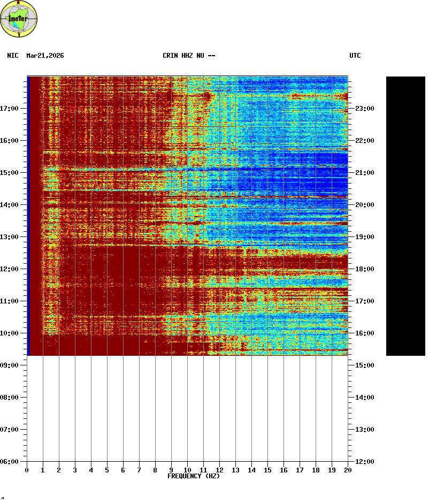This screenshot has width=429, height=504.
Task: Select the NIC label in the header
Action: pos(12,56)
